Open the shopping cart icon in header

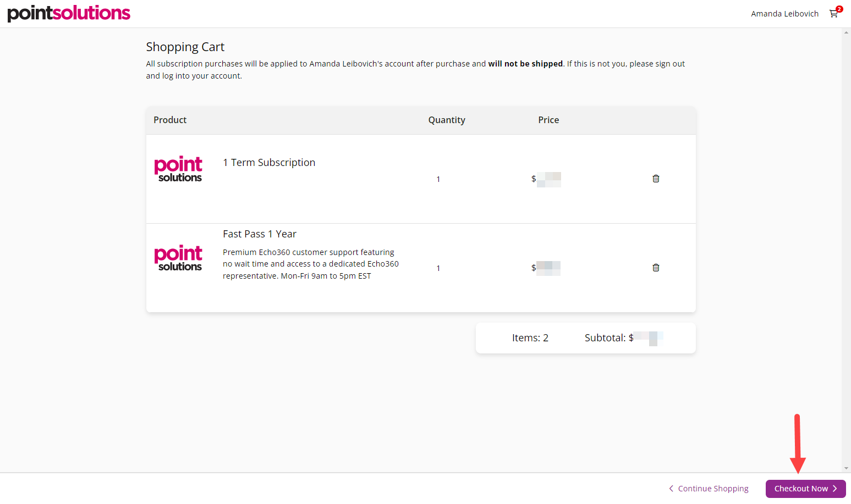point(833,14)
